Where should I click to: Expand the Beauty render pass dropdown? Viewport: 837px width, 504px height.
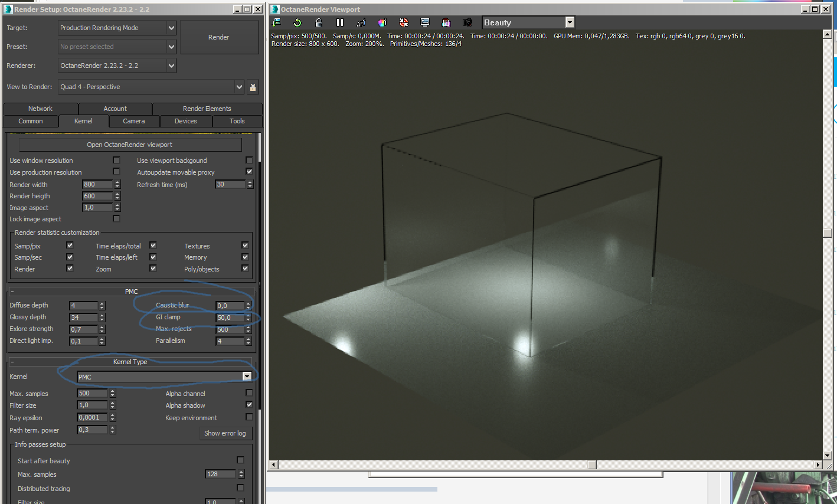tap(570, 22)
